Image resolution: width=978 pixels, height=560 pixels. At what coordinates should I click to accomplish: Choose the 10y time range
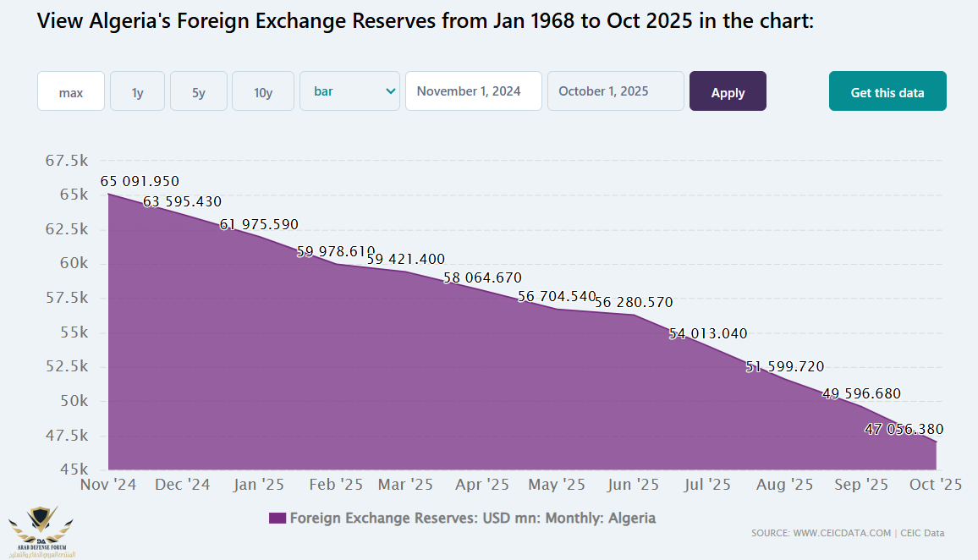click(263, 91)
